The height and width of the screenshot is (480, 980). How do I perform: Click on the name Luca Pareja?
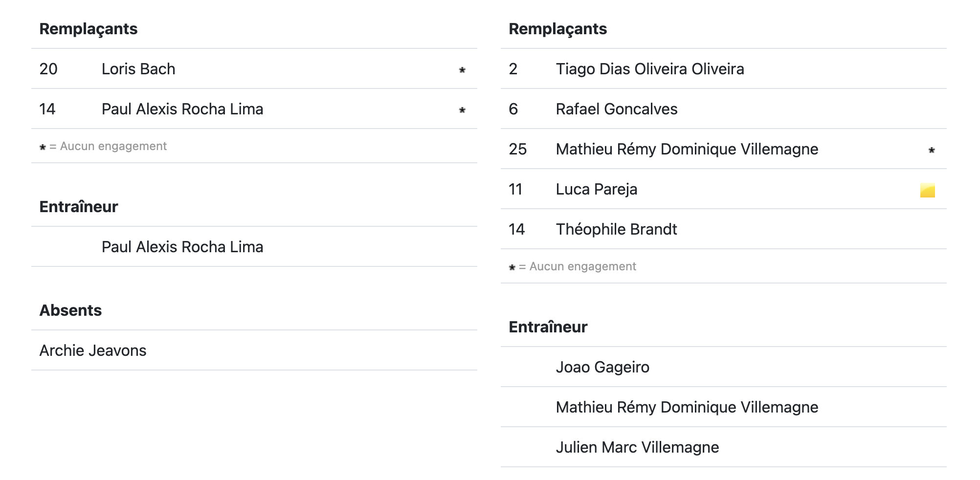(597, 189)
